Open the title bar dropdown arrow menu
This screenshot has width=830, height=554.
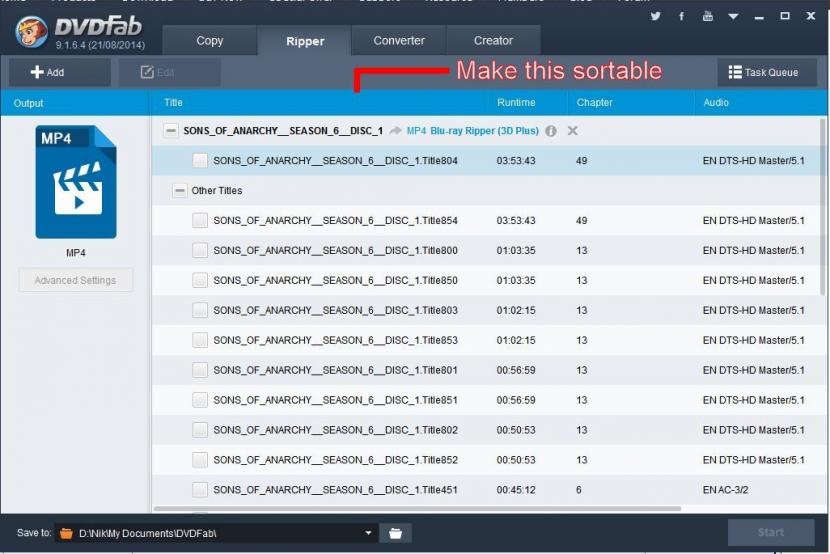(x=733, y=16)
